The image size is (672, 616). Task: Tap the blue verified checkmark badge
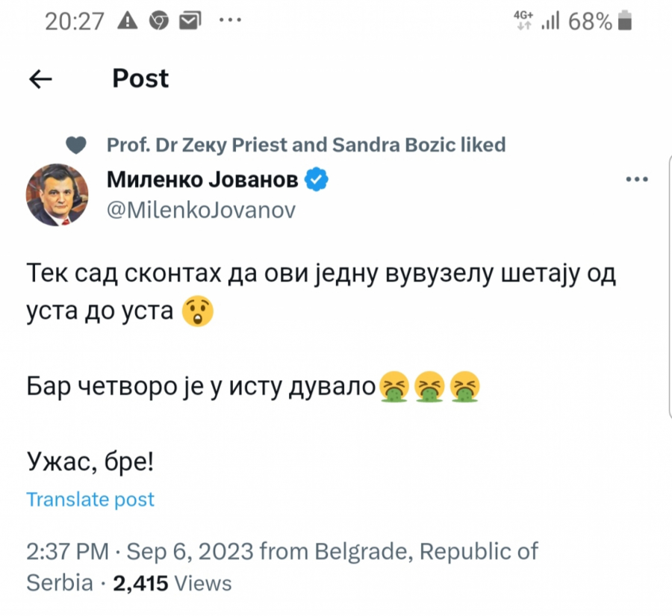click(317, 178)
